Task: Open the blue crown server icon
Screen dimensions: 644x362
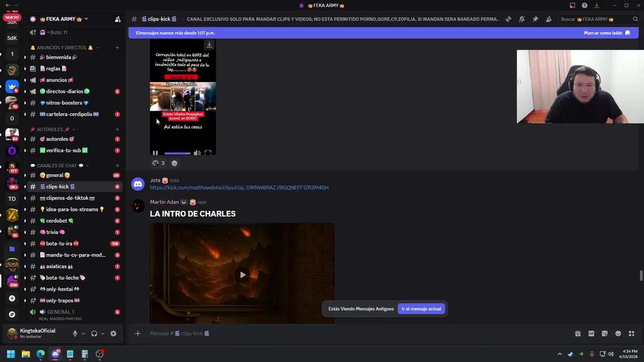Action: pyautogui.click(x=12, y=86)
